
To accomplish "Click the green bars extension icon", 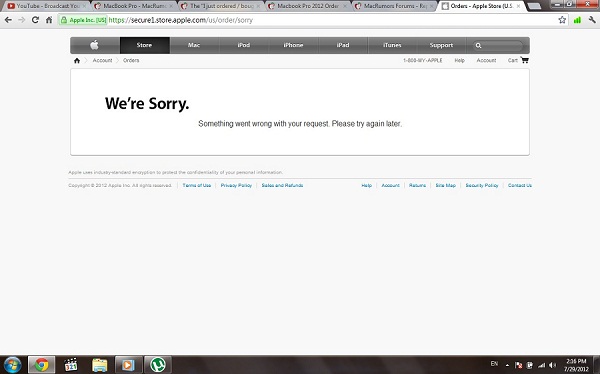I will [x=577, y=20].
